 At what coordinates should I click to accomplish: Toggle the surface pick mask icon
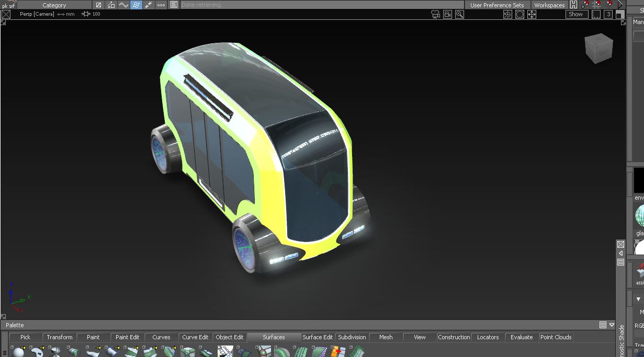pyautogui.click(x=136, y=5)
